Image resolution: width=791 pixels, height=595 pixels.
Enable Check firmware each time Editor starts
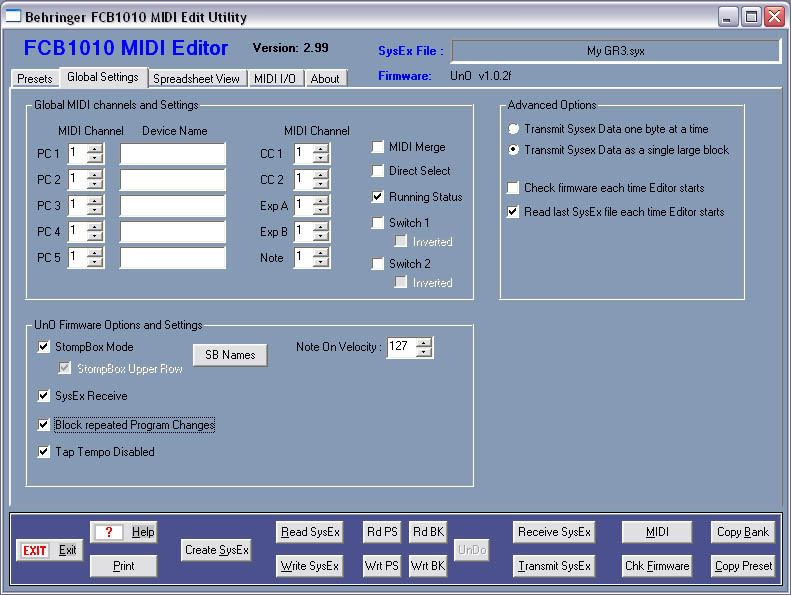(x=513, y=188)
